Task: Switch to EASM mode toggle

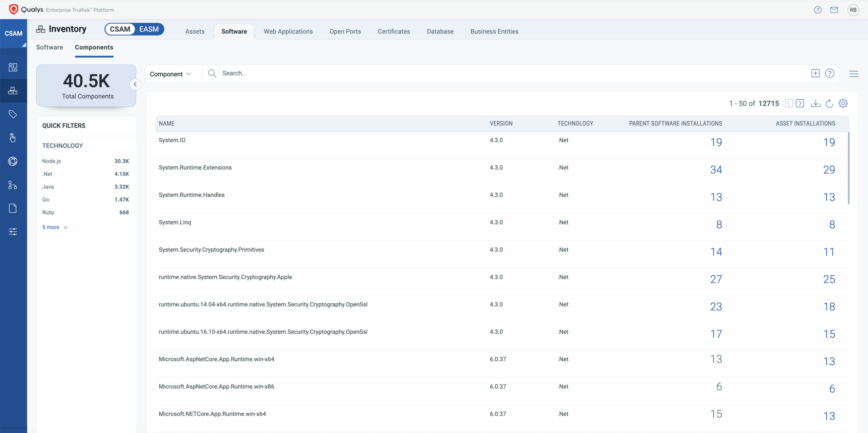Action: pos(149,29)
